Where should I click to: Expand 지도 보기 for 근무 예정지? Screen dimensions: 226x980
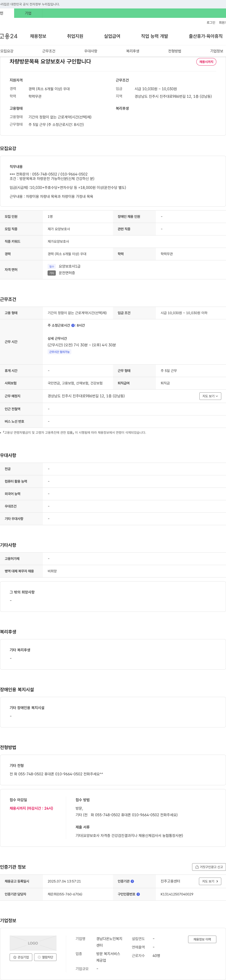(x=210, y=396)
